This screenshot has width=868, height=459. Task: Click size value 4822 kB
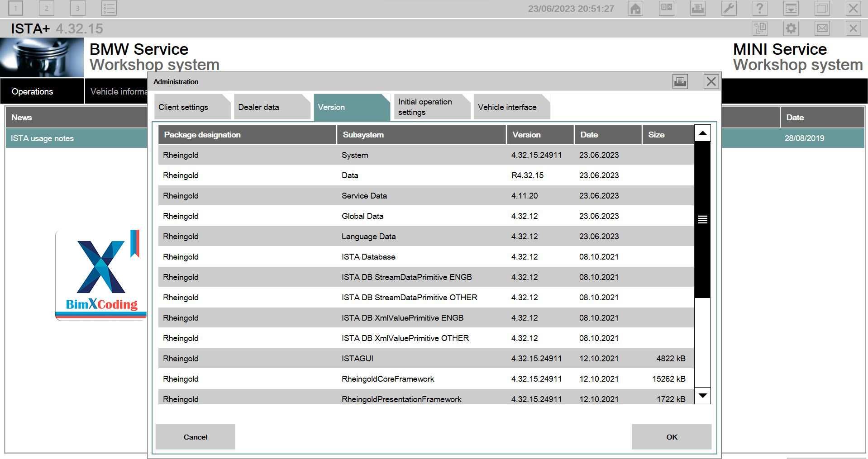pyautogui.click(x=671, y=359)
